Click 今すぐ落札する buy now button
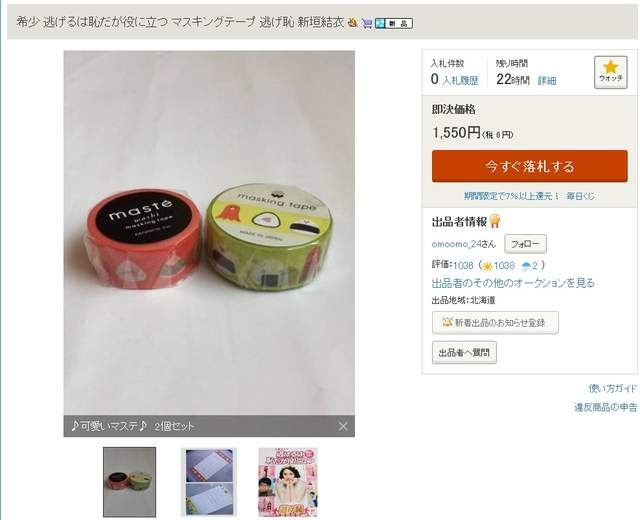This screenshot has width=640, height=520. 529,166
